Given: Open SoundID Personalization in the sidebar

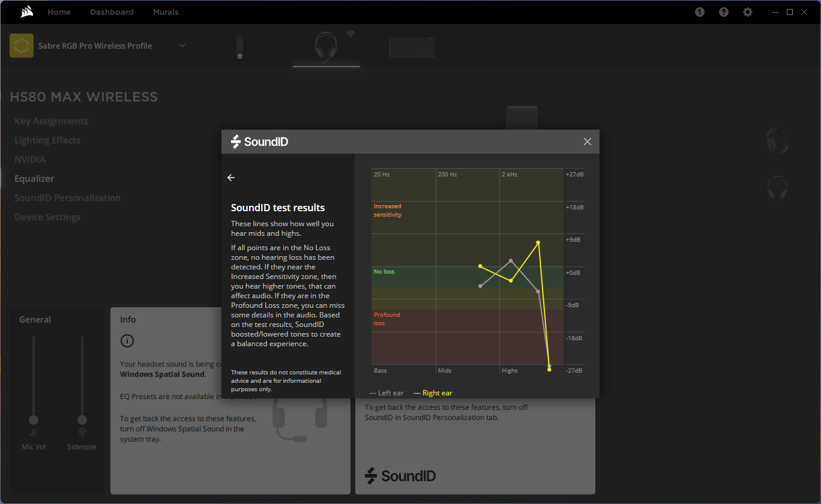Looking at the screenshot, I should coord(68,198).
